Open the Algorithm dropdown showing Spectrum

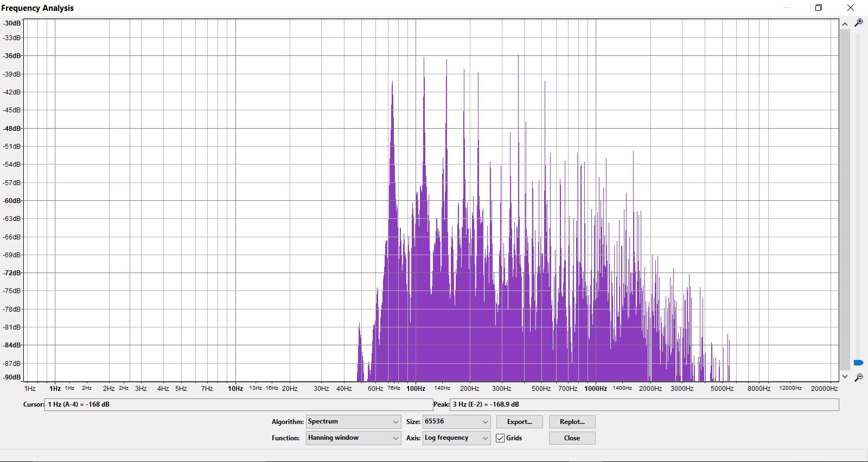coord(354,422)
